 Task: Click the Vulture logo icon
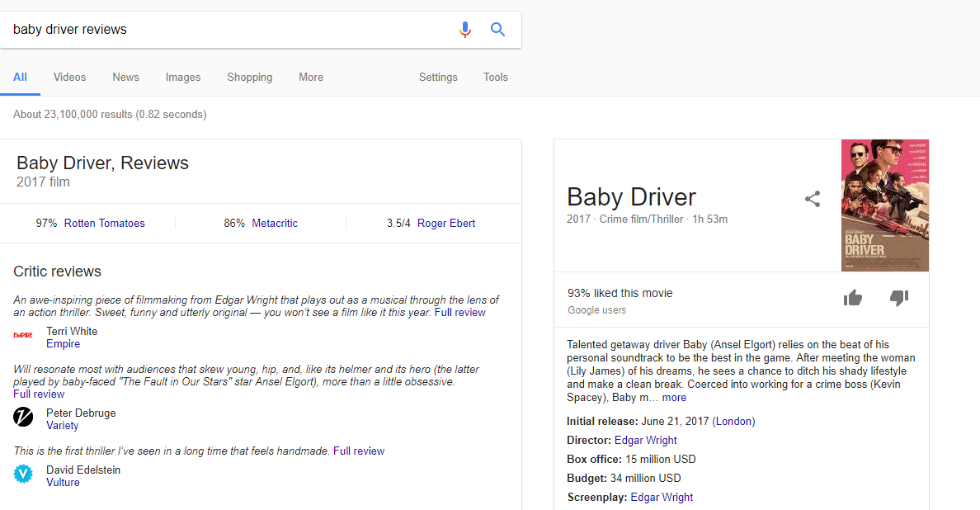coord(23,474)
